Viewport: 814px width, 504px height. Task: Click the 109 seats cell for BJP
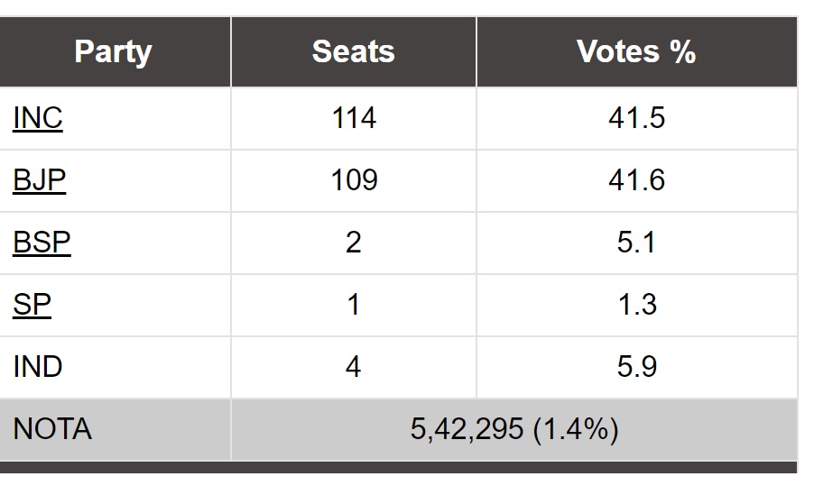click(x=353, y=180)
